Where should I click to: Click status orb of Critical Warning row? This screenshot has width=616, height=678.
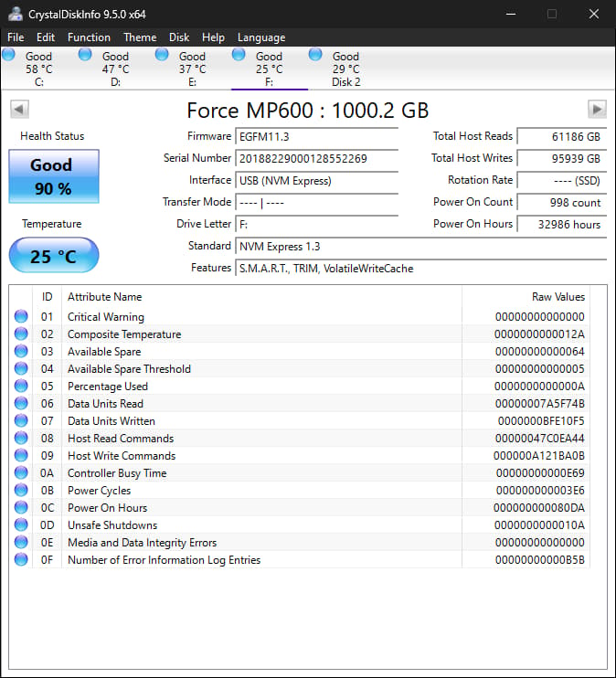point(21,316)
